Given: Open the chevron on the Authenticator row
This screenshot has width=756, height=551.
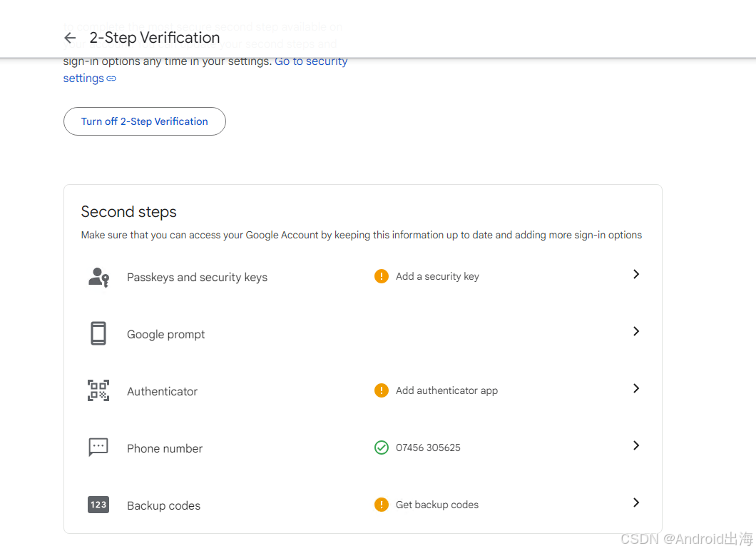Looking at the screenshot, I should click(x=636, y=388).
